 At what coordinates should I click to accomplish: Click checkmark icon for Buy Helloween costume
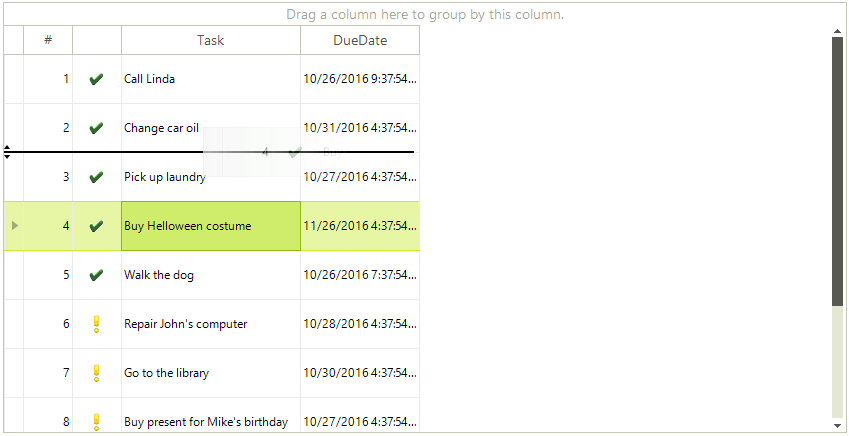96,226
